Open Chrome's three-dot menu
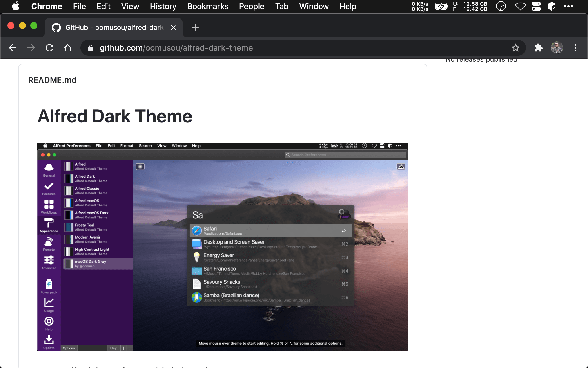This screenshot has height=368, width=588. tap(575, 48)
